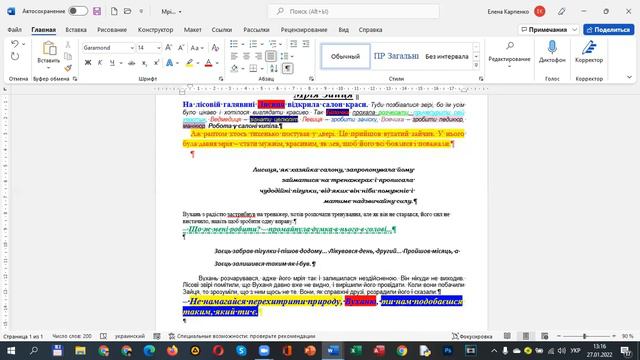Switch to print layout view in the status bar
This screenshot has height=360, width=640.
pyautogui.click(x=526, y=336)
